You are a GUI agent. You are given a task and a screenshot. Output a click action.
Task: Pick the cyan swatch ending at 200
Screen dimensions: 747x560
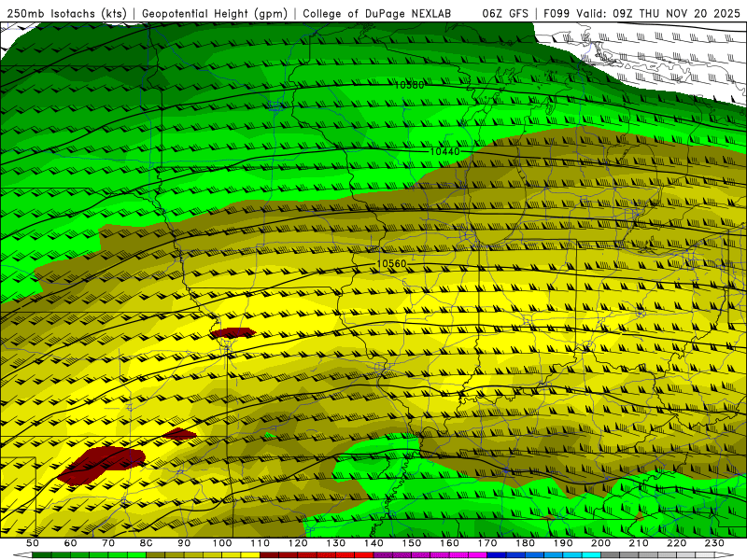click(x=591, y=555)
